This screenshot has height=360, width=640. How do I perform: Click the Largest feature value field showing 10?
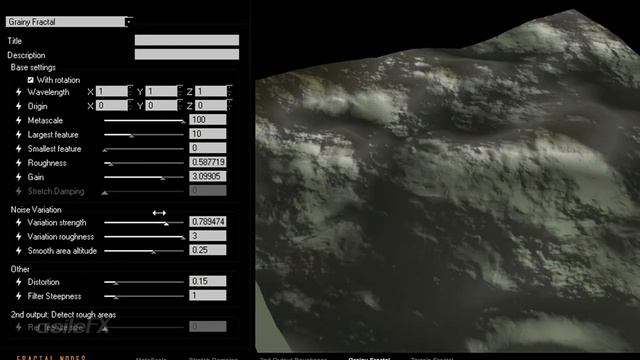coord(208,134)
